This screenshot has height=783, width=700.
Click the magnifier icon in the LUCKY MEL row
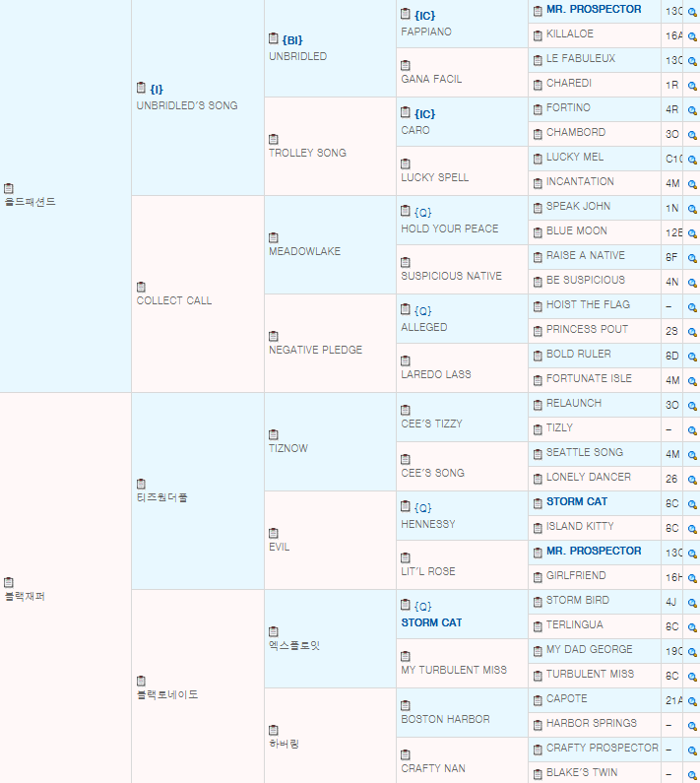click(692, 159)
